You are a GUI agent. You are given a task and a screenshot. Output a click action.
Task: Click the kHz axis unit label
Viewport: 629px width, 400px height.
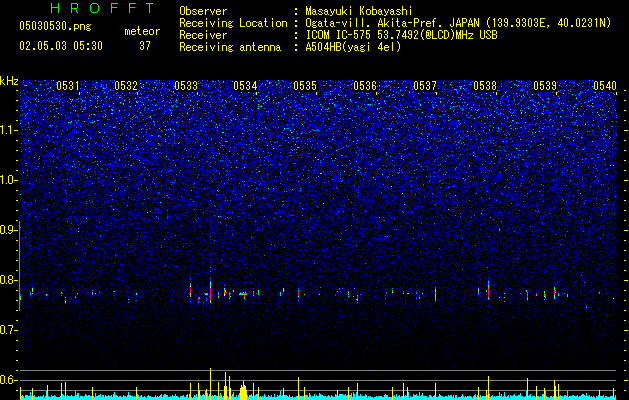coord(9,81)
